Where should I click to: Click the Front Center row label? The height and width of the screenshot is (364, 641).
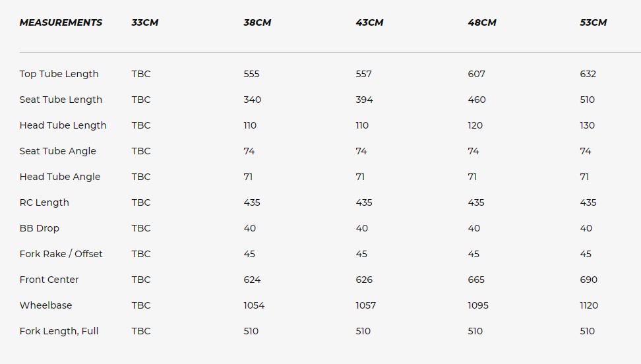click(x=49, y=280)
